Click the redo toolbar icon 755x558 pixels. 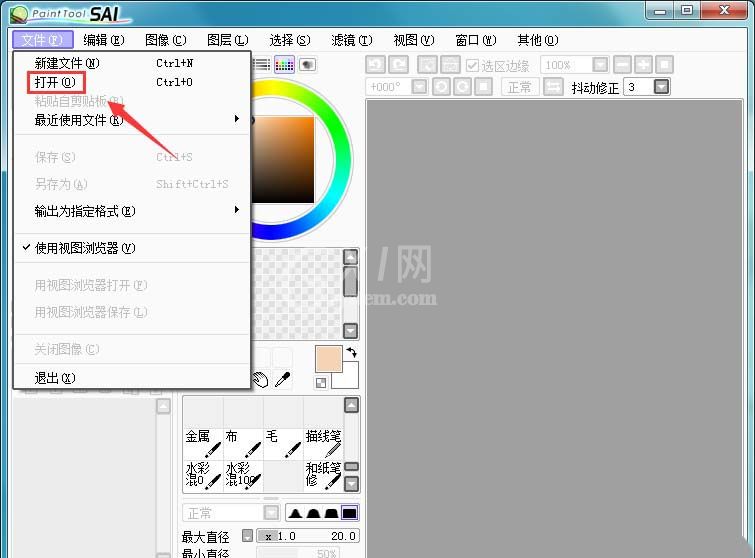(x=398, y=65)
